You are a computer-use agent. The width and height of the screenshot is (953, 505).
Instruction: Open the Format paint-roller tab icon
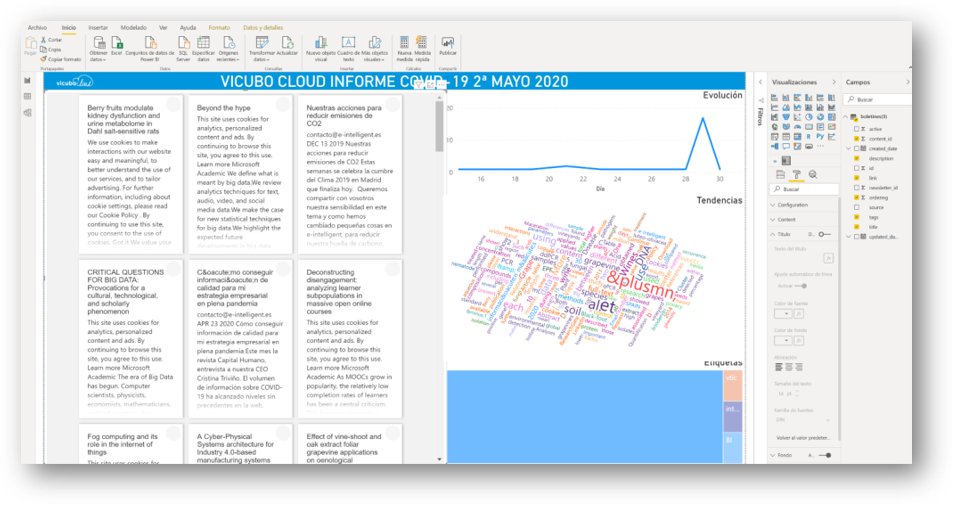click(x=796, y=175)
